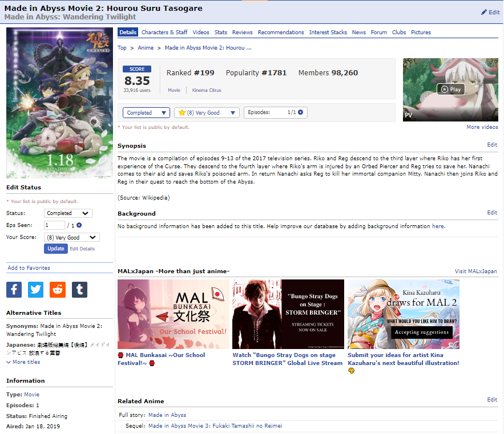
Task: Click Members 98,260 text
Action: tap(328, 73)
